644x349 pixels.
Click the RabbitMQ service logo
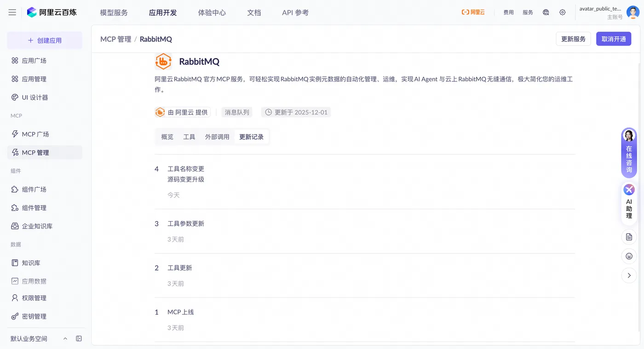(x=163, y=61)
